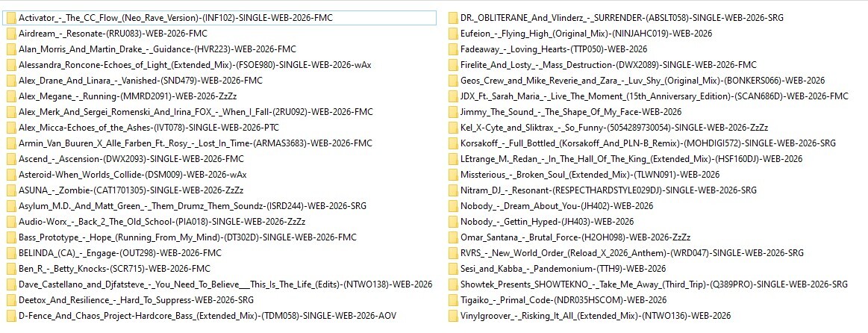The height and width of the screenshot is (333, 868).
Task: Select the Showtek Presents SHOWTEKNO Take Me Away name
Action: tap(654, 284)
